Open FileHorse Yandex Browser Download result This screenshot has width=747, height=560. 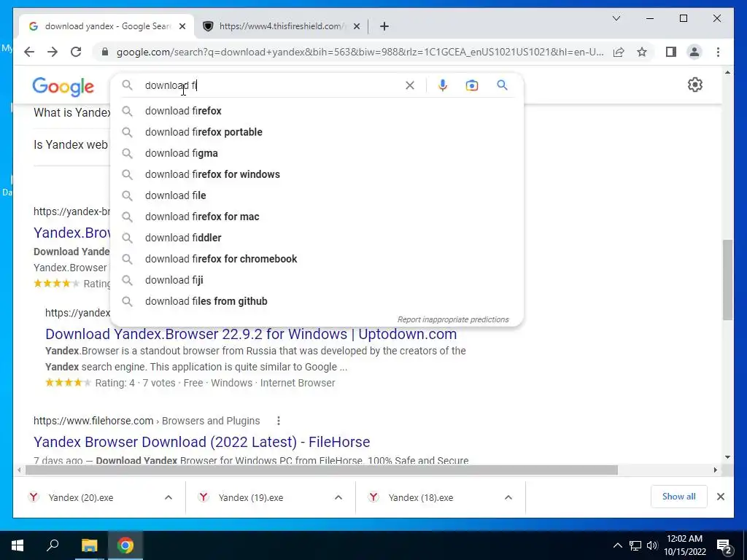click(x=201, y=442)
